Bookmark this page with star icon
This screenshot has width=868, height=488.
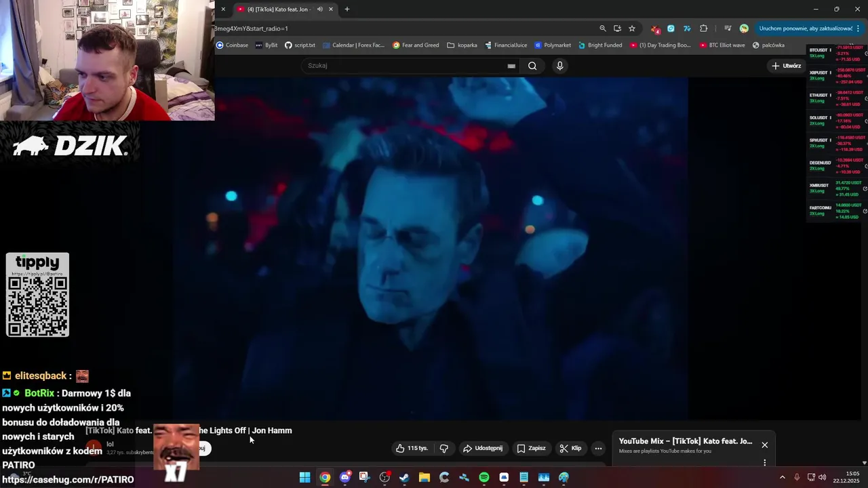[x=632, y=28]
